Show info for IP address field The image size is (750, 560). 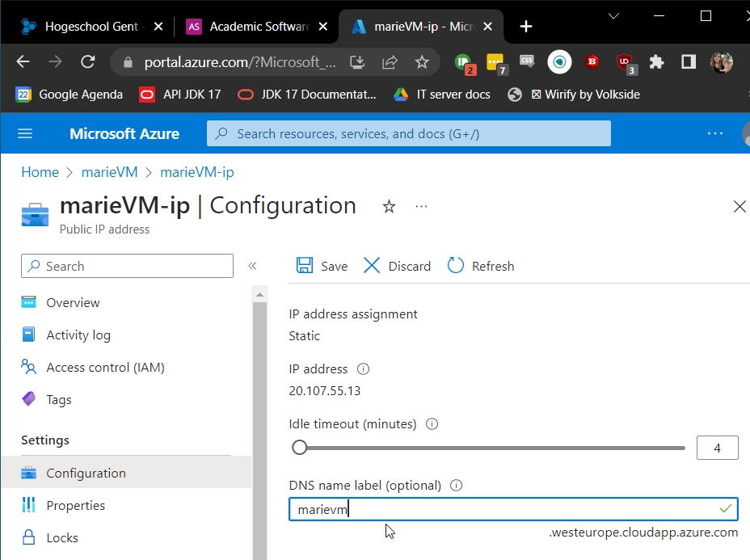coord(363,369)
